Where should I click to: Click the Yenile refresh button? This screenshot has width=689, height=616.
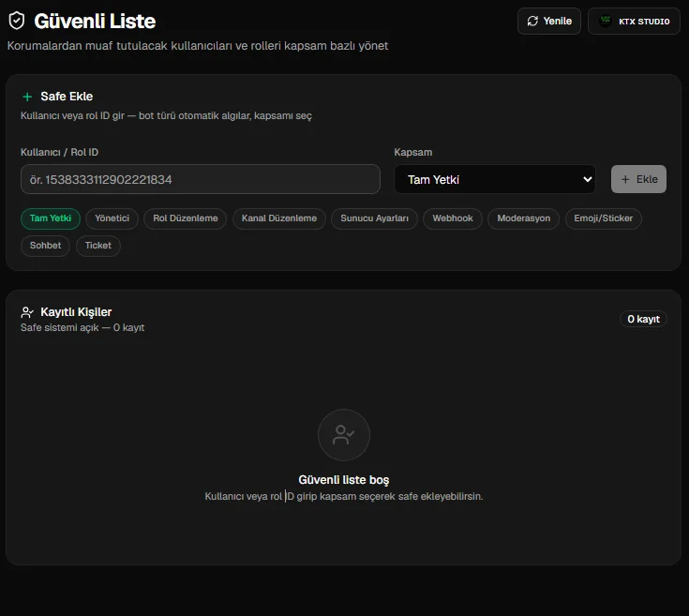(548, 21)
